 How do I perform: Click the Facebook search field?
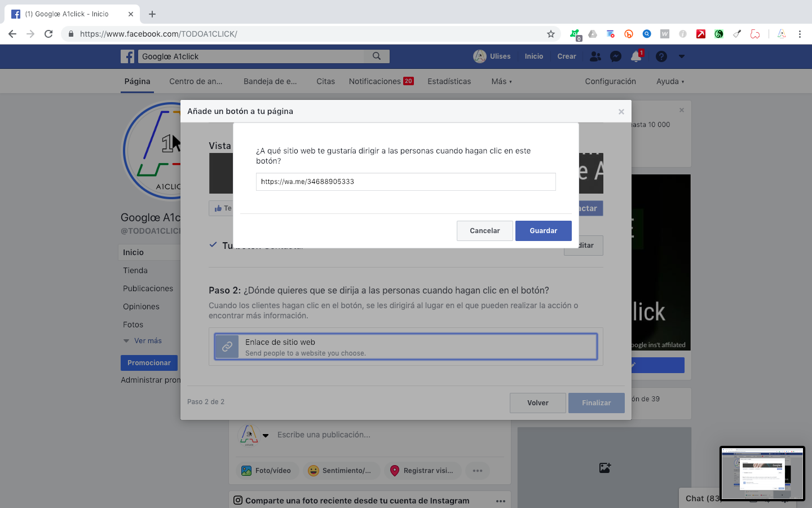coord(251,56)
